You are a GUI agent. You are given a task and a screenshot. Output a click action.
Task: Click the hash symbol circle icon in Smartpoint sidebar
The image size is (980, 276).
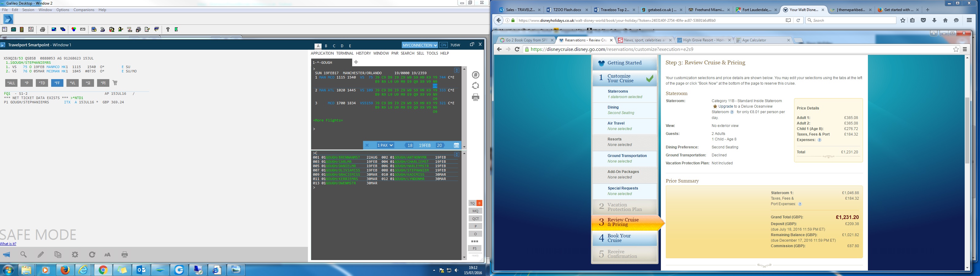point(476,75)
